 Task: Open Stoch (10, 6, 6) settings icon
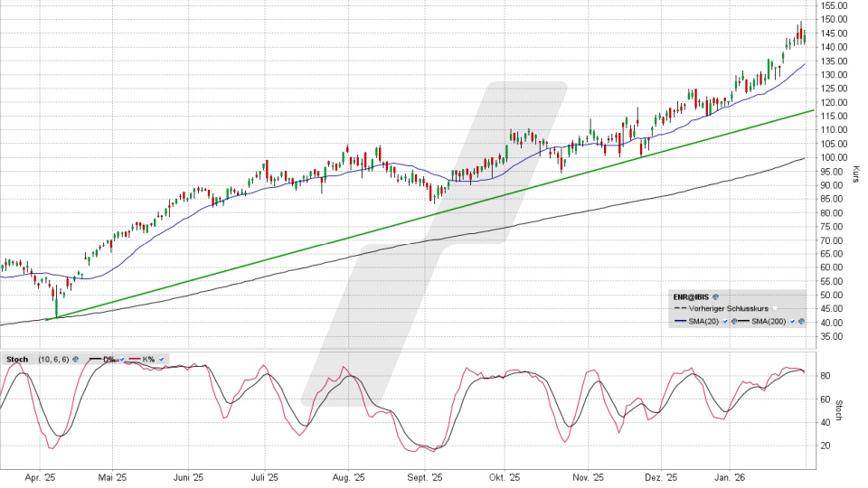click(x=75, y=360)
